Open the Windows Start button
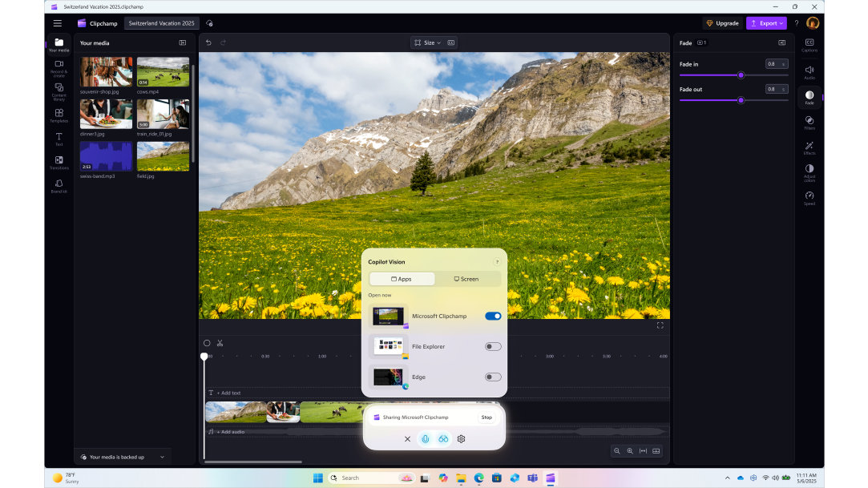868x488 pixels. [x=317, y=478]
